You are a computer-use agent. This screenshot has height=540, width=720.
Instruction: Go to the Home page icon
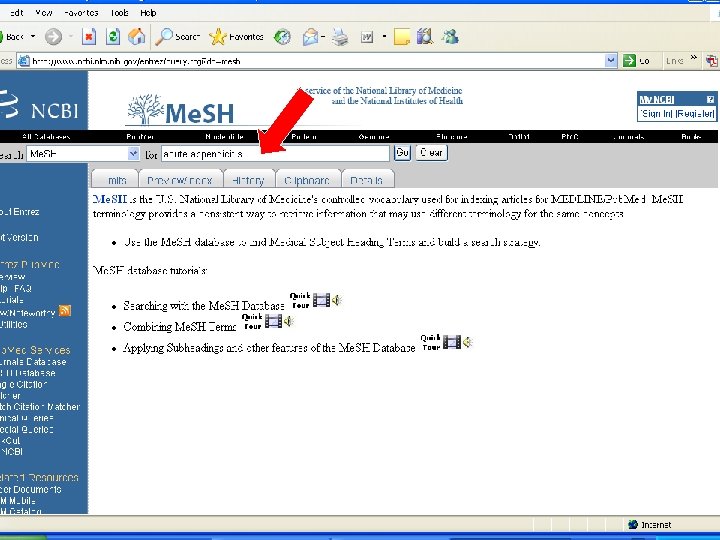136,37
